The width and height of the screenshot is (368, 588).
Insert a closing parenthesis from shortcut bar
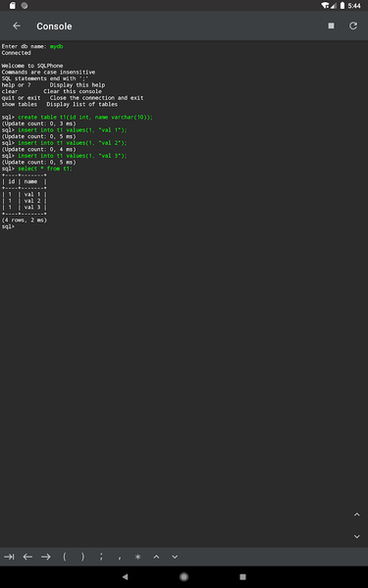coord(82,557)
